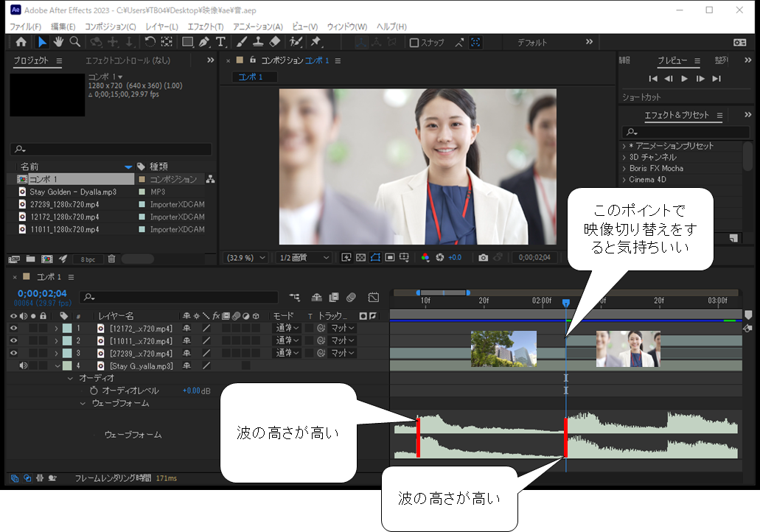Screen dimensions: 760x532
Task: Hide layer 1 using its eye icon
Action: point(13,328)
